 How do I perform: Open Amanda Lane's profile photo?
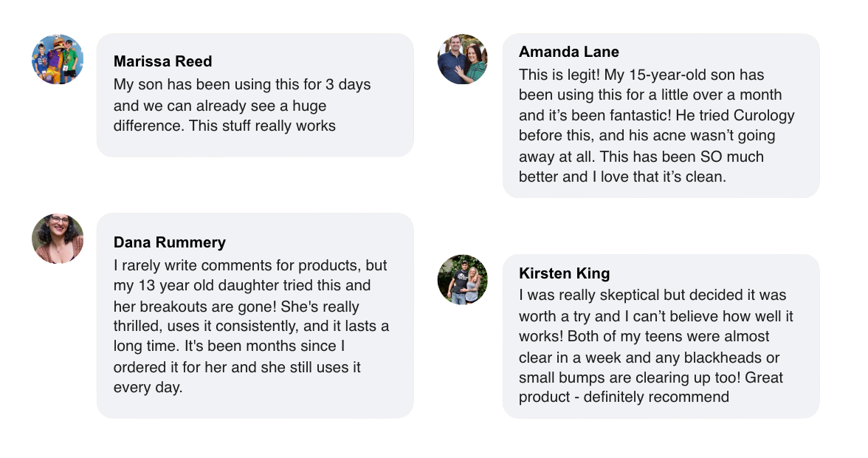(x=463, y=59)
